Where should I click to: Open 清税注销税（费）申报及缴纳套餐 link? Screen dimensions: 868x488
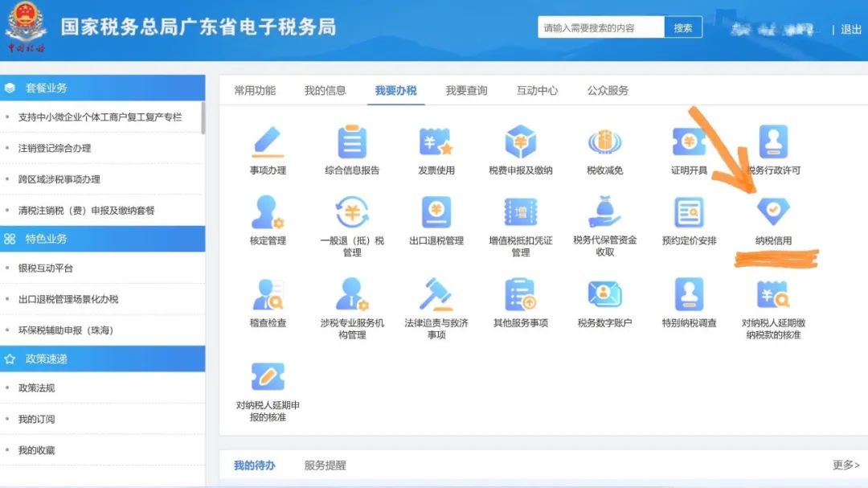pyautogui.click(x=86, y=210)
